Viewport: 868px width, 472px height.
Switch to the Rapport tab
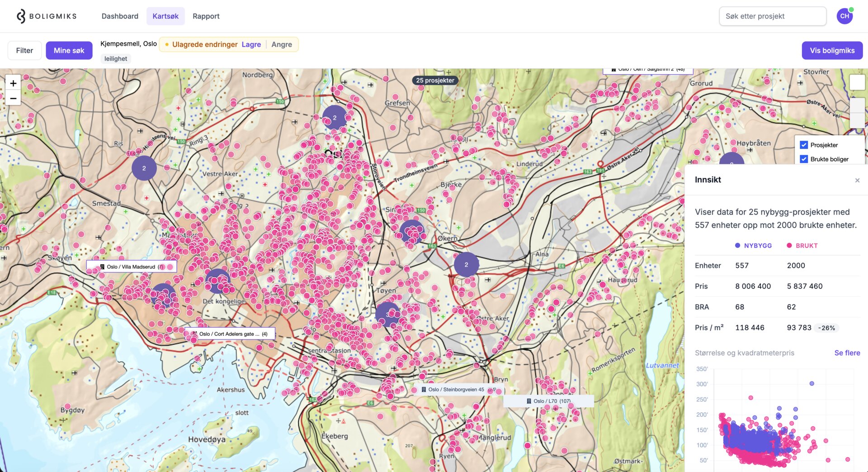206,16
